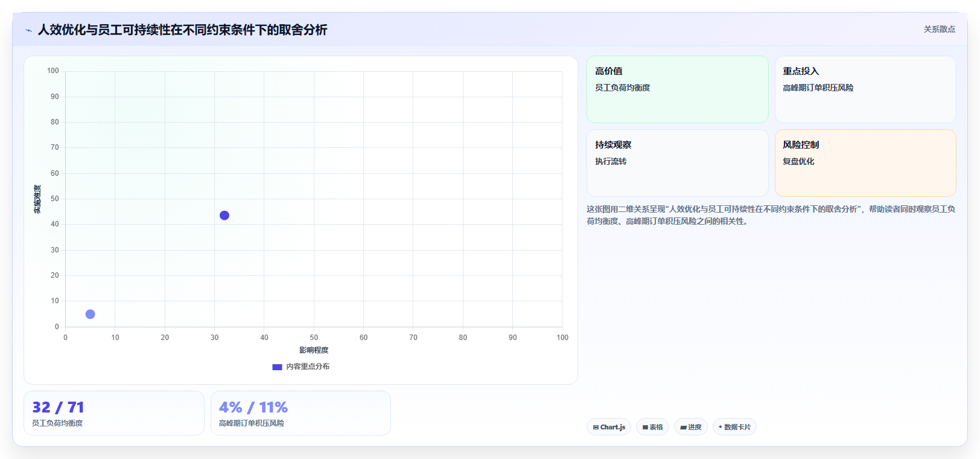This screenshot has width=980, height=459.
Task: Click the 复盘优化 text in 风险控制 card
Action: tap(798, 161)
